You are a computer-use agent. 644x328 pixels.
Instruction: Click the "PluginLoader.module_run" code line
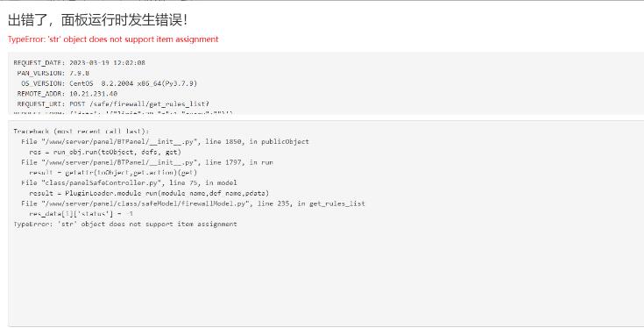pyautogui.click(x=149, y=193)
